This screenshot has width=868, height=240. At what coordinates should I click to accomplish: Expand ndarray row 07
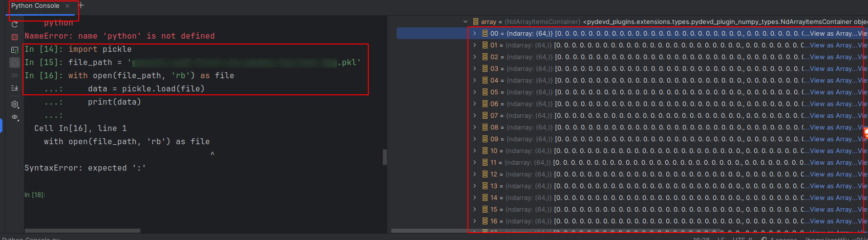tap(474, 115)
